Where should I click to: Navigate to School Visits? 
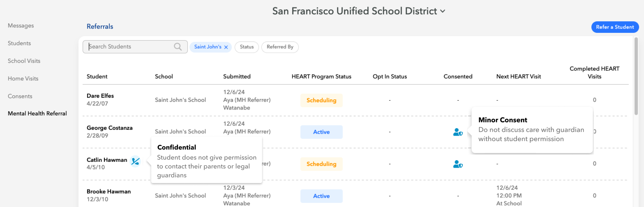click(x=24, y=61)
